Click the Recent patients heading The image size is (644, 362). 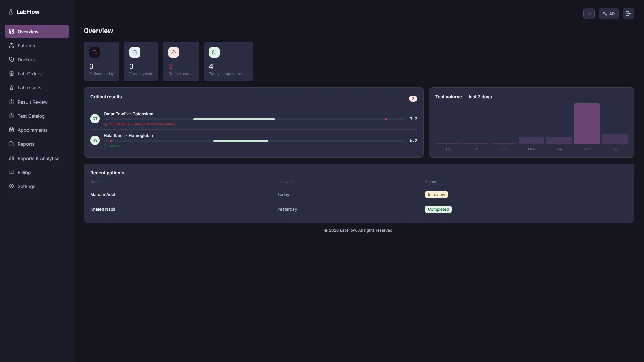[107, 173]
